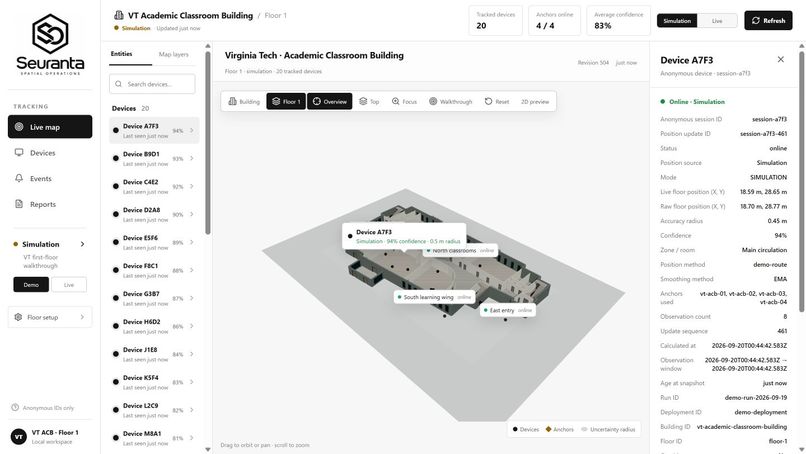Image resolution: width=806 pixels, height=454 pixels.
Task: Expand Device A7F3 row chevron
Action: tap(192, 131)
